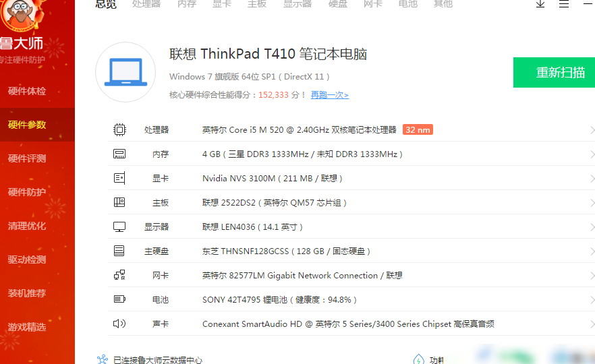Open 硬件体检 in the sidebar

click(37, 91)
